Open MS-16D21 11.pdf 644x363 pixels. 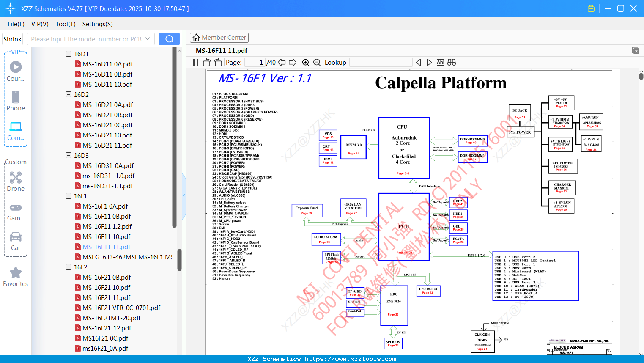tap(107, 145)
